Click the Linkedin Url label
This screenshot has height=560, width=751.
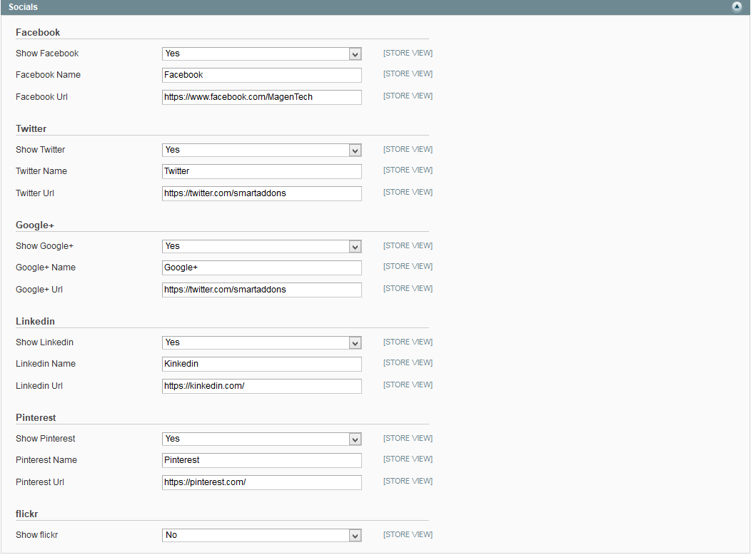coord(39,385)
